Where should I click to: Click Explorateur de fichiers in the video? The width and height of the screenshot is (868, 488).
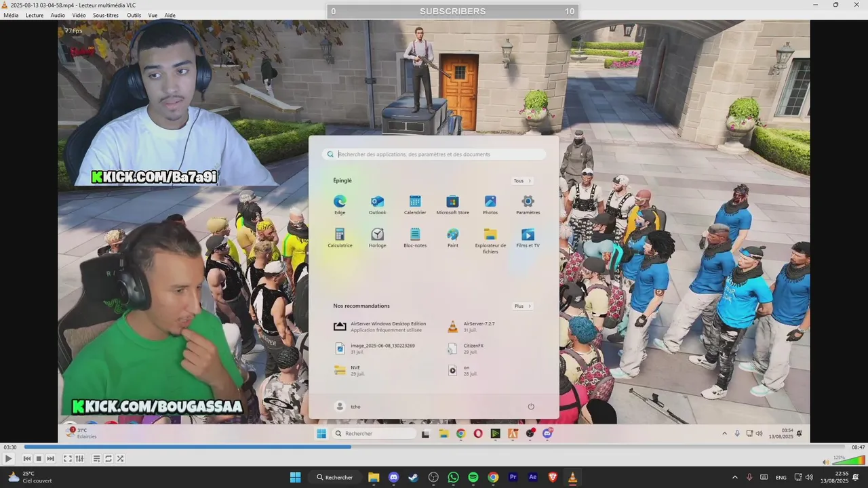pyautogui.click(x=490, y=241)
